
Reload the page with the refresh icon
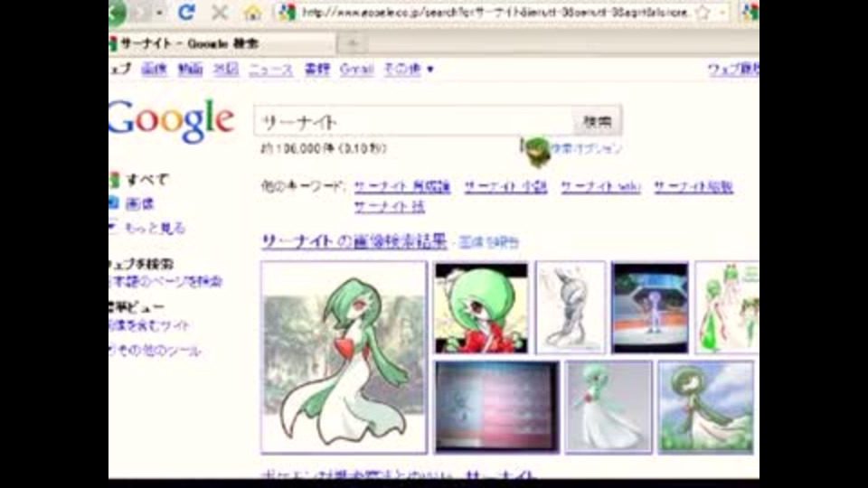click(x=186, y=12)
